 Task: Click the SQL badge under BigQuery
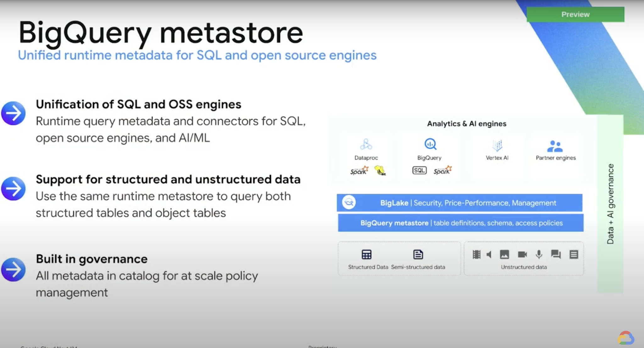419,170
